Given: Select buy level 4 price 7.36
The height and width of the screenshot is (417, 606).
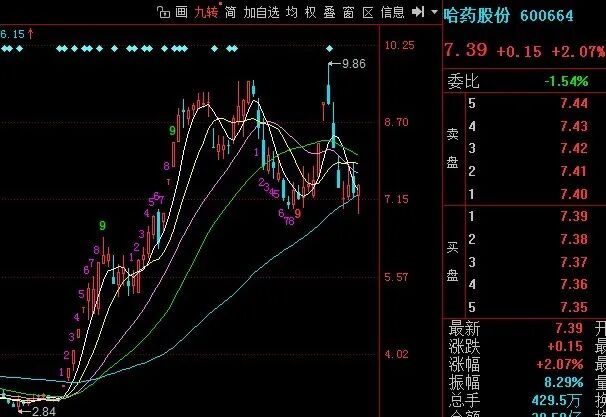Looking at the screenshot, I should pyautogui.click(x=574, y=284).
